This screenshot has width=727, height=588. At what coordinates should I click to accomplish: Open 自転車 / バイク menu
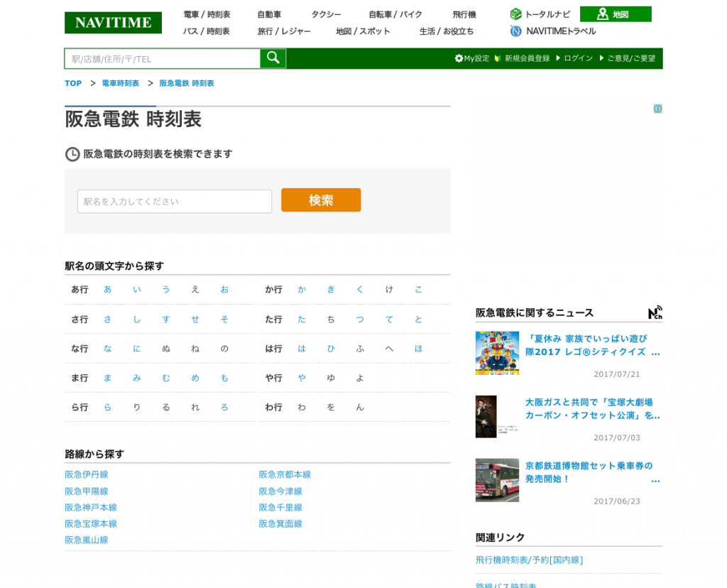coord(395,14)
